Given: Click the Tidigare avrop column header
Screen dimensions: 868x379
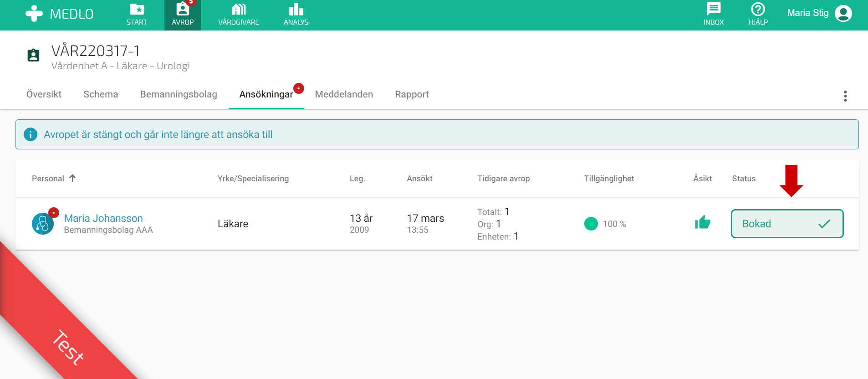Looking at the screenshot, I should pyautogui.click(x=503, y=179).
